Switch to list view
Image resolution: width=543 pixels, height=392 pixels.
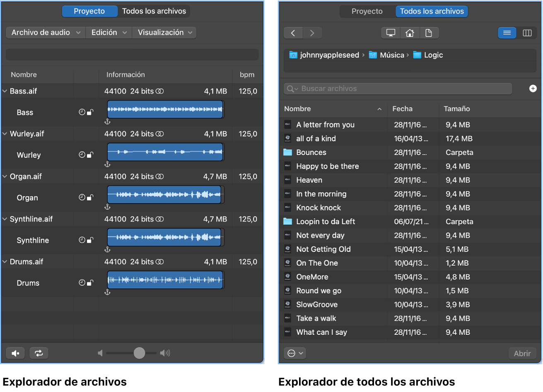pos(507,33)
